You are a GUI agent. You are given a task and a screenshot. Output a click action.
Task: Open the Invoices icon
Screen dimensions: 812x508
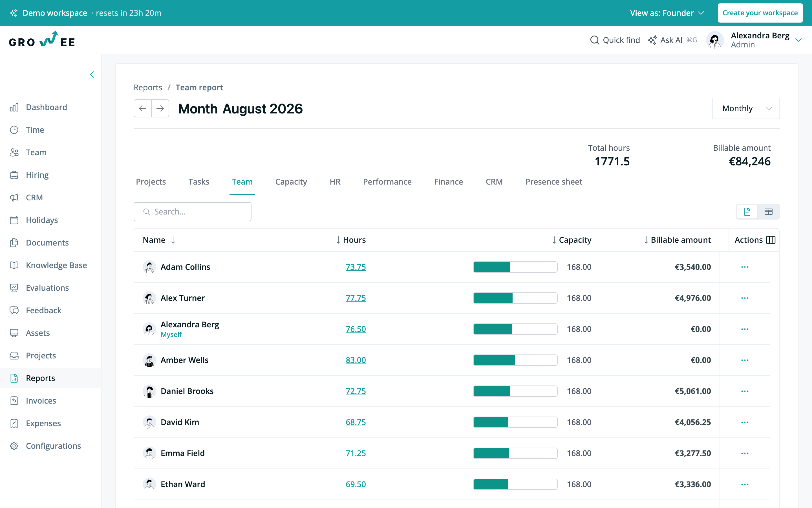coord(14,400)
